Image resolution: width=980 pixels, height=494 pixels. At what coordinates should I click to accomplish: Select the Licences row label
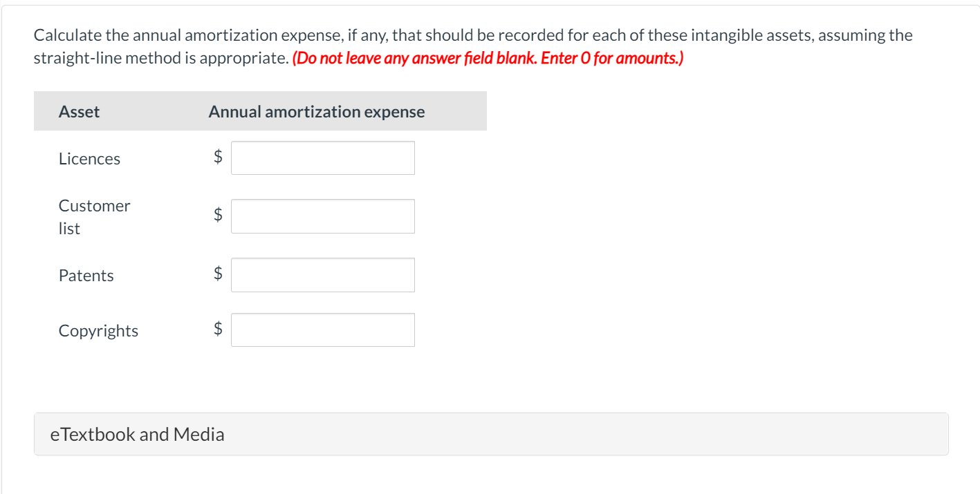pos(90,158)
